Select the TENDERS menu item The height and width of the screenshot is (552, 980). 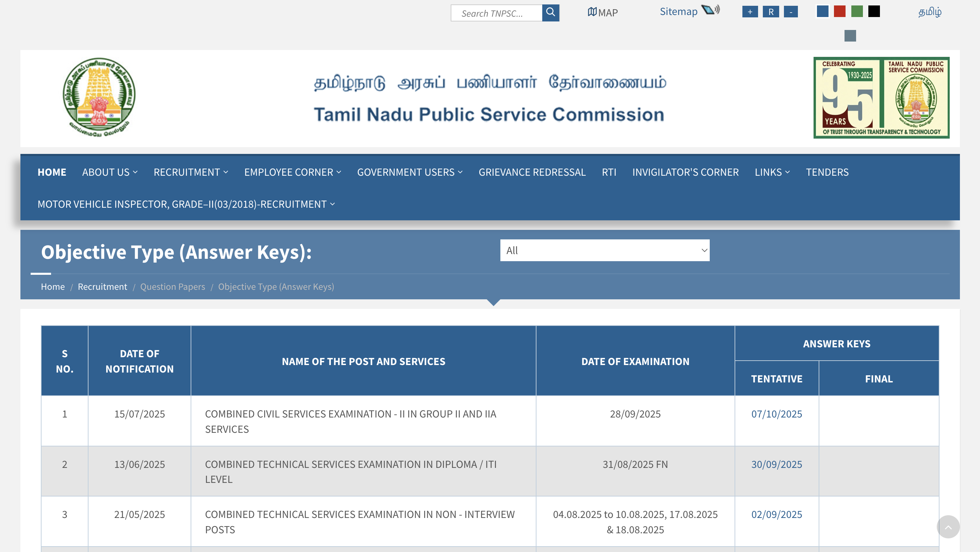pos(827,172)
